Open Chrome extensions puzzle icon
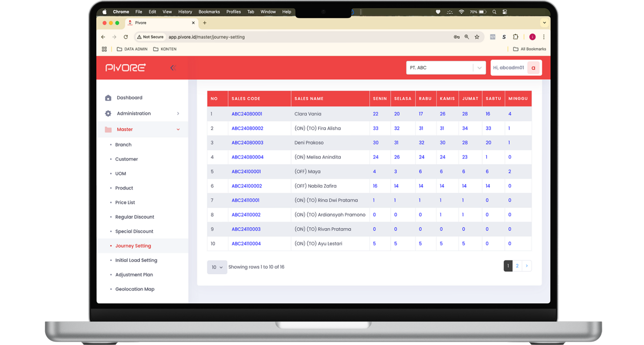The image size is (644, 345). [516, 37]
